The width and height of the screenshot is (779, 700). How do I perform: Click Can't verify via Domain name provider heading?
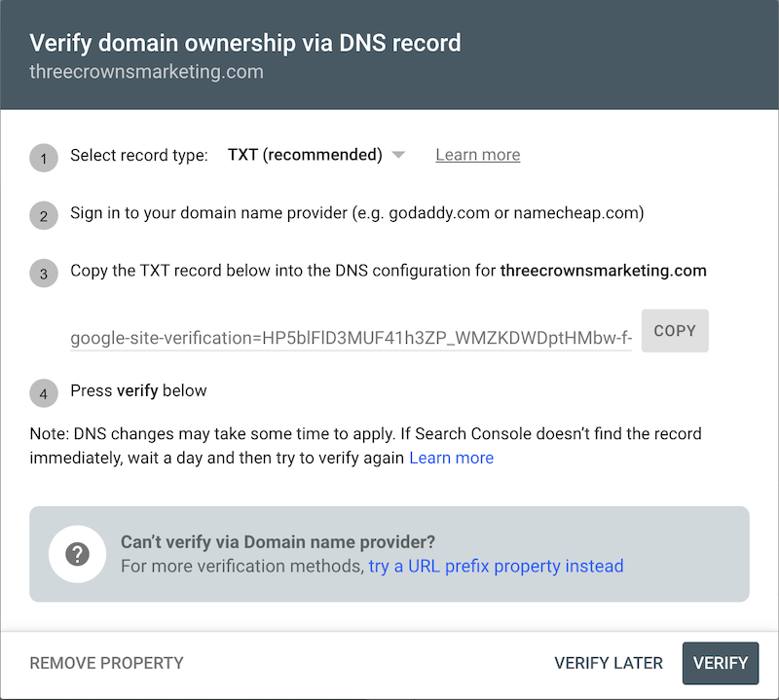pyautogui.click(x=278, y=541)
